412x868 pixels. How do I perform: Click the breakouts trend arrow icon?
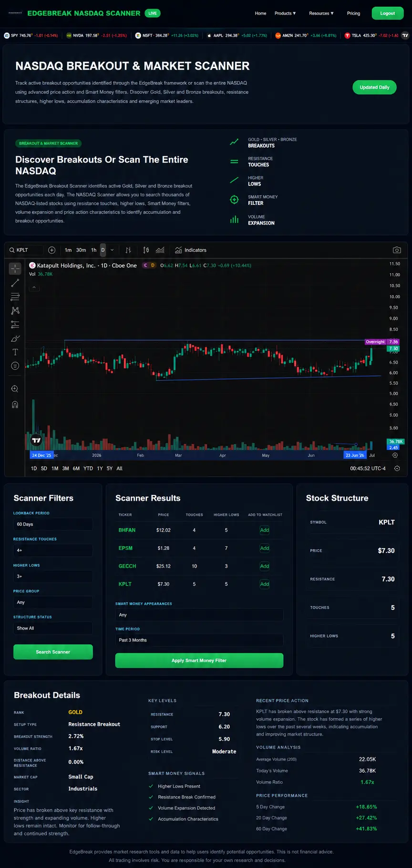pyautogui.click(x=234, y=142)
